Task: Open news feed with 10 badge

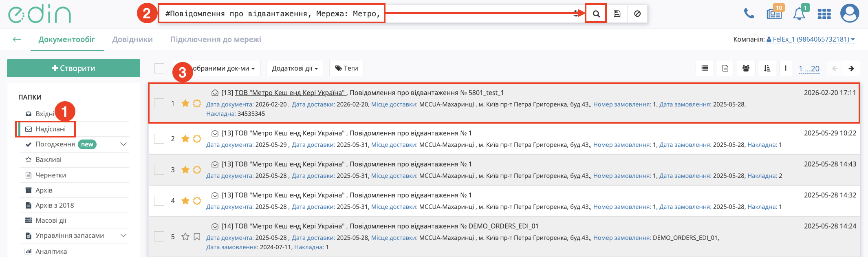Action: point(774,13)
